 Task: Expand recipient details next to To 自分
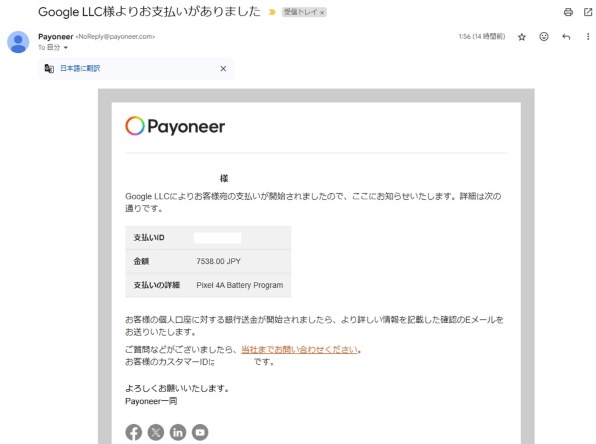(x=65, y=48)
